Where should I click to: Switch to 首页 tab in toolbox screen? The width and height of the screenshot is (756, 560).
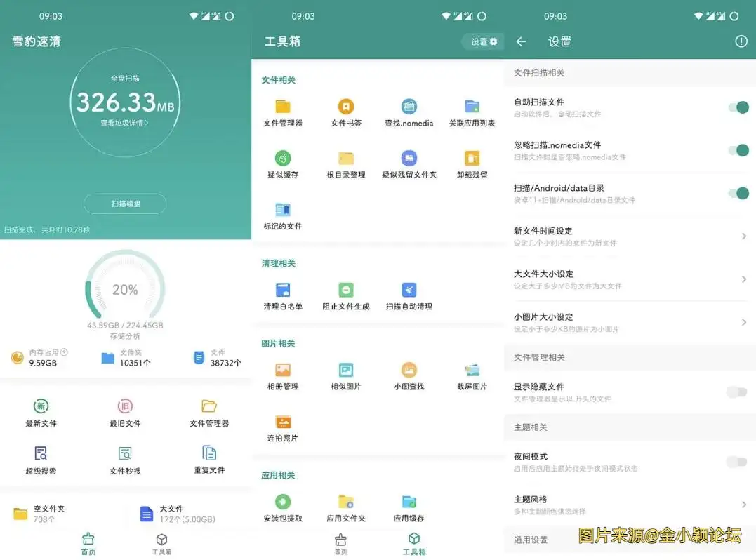(x=340, y=543)
